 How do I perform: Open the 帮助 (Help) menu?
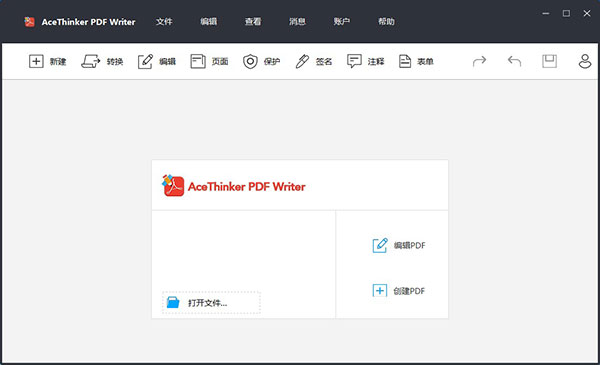point(386,22)
